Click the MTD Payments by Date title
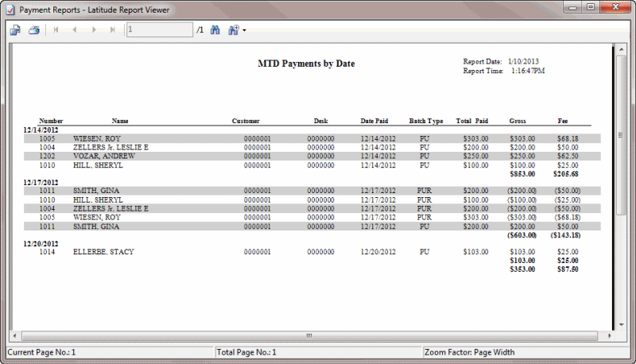This screenshot has width=636, height=364. [x=306, y=64]
